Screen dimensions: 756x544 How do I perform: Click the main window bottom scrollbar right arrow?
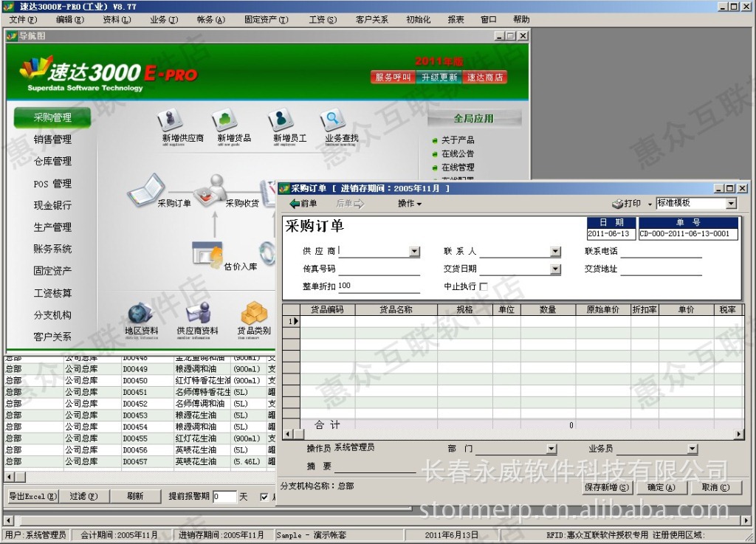pyautogui.click(x=747, y=520)
